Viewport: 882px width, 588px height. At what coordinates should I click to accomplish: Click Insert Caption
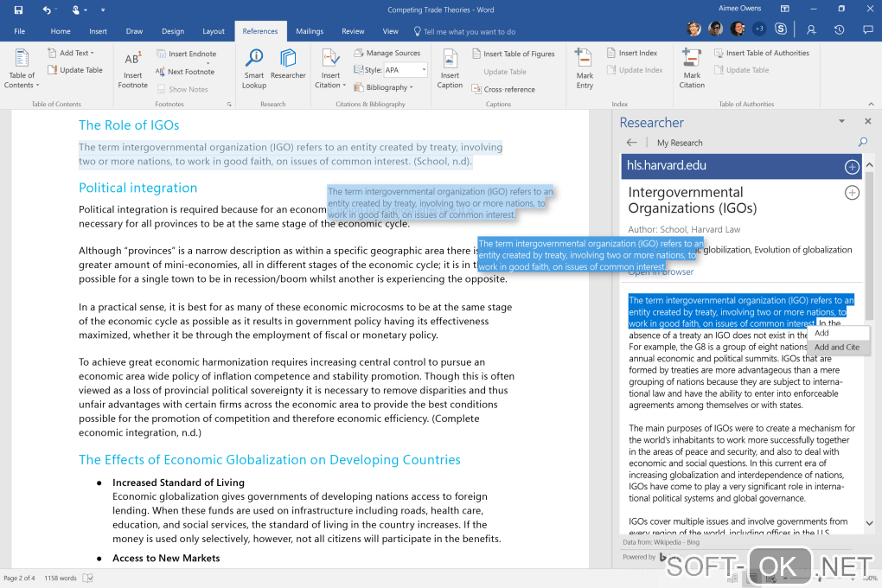tap(450, 68)
